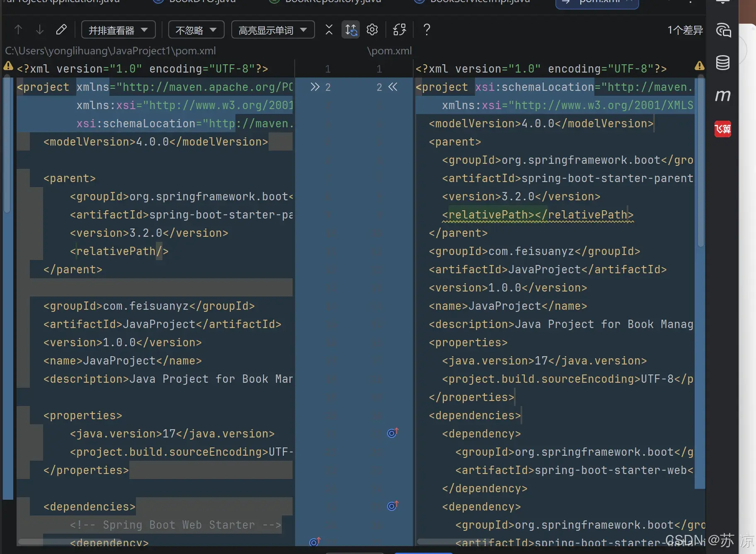Screen dimensions: 756x554
Task: Click <relativePath/> line in left pane
Action: click(x=119, y=251)
